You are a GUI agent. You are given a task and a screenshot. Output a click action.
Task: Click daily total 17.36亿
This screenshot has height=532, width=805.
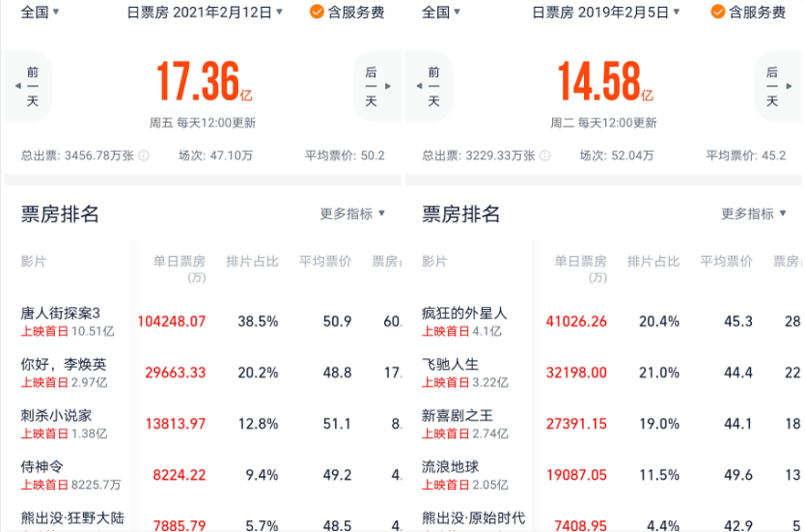[205, 81]
